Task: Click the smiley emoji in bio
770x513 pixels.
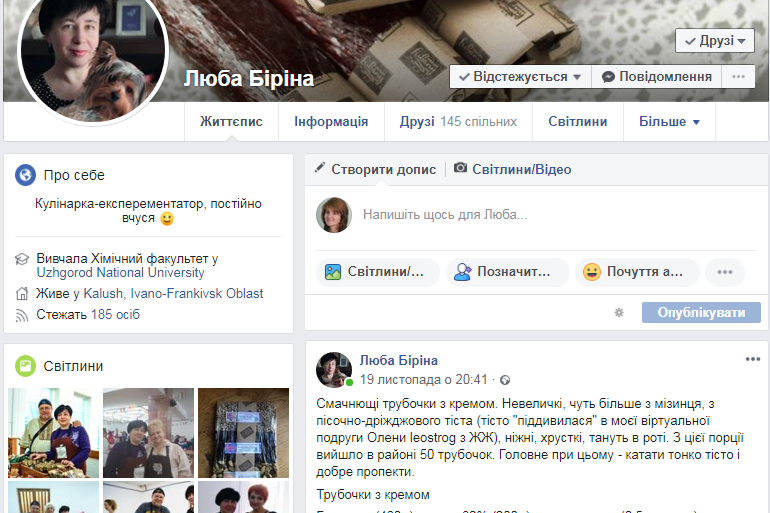Action: 167,218
